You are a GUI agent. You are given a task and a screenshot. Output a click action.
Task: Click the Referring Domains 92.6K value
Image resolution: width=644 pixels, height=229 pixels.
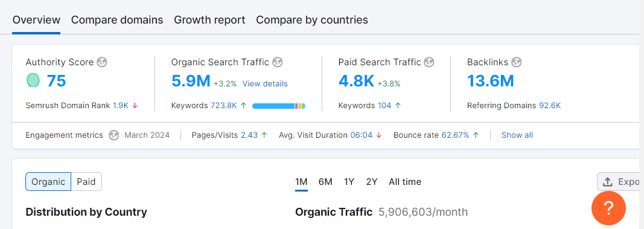(x=550, y=106)
